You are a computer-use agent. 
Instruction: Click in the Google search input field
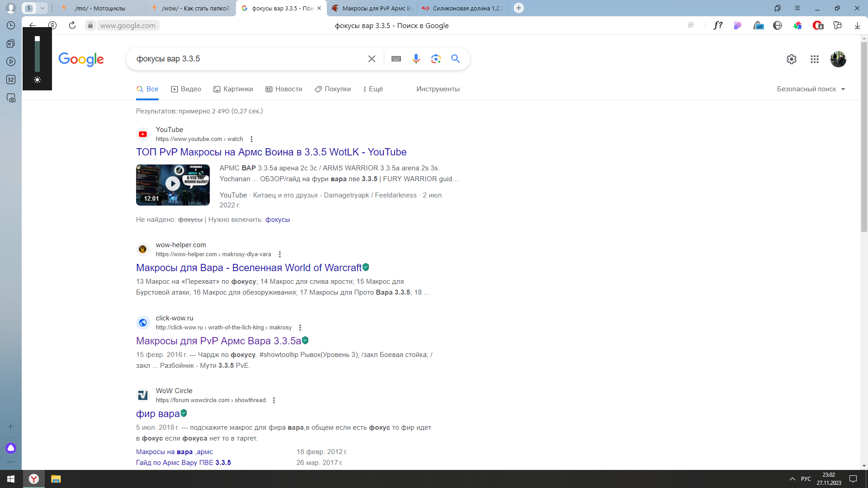(x=249, y=59)
